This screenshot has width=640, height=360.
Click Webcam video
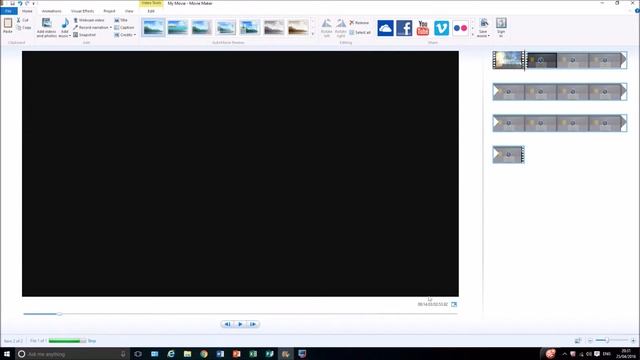(89, 20)
